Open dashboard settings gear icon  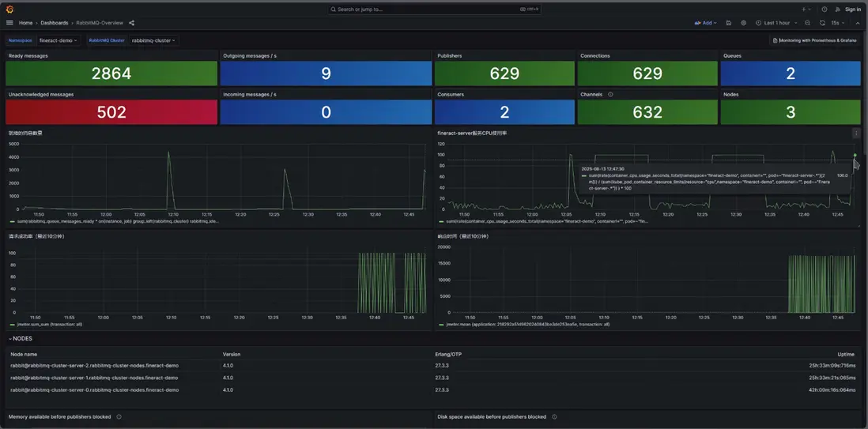[x=743, y=23]
